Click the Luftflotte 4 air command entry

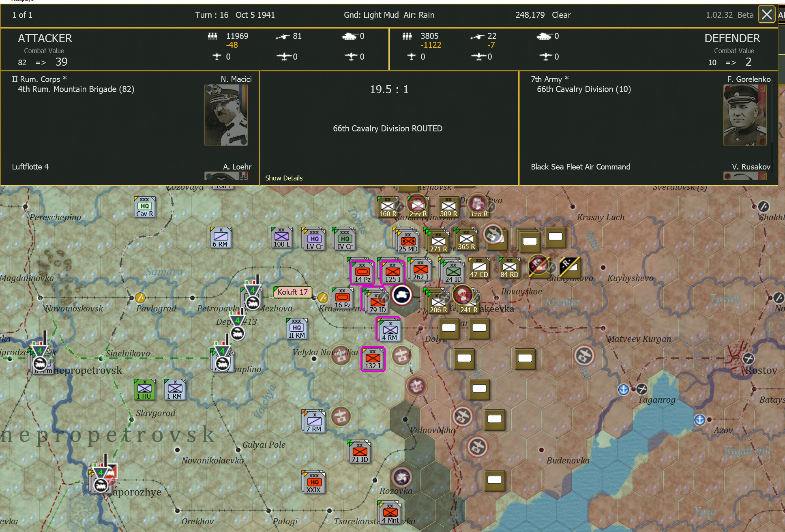click(30, 167)
